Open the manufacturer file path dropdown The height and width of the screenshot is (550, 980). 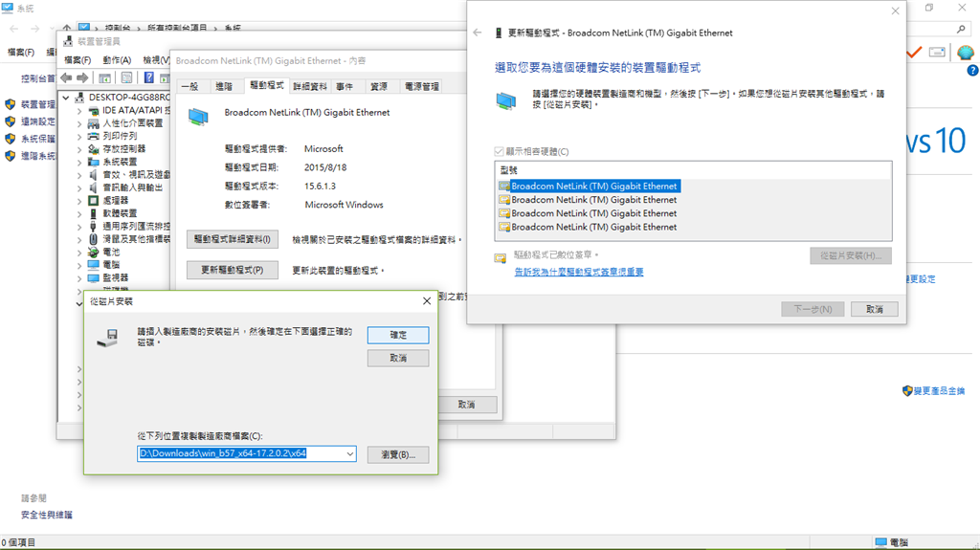pos(350,453)
